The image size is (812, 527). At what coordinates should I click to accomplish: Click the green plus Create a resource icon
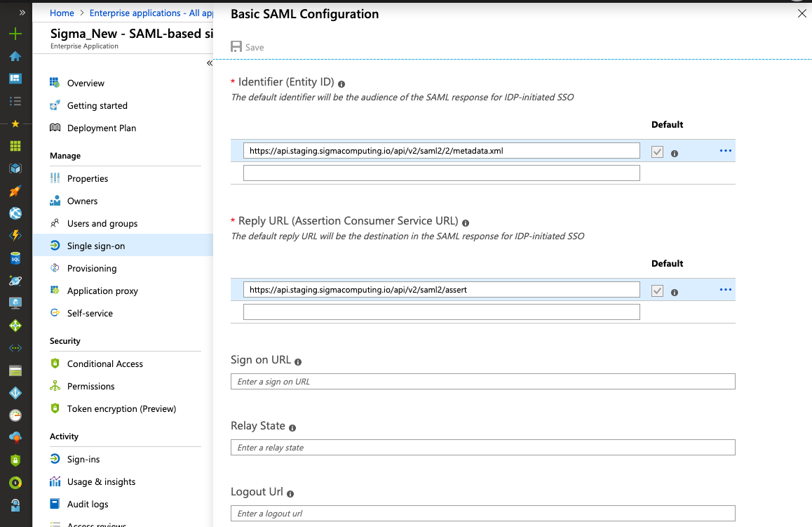coord(15,34)
